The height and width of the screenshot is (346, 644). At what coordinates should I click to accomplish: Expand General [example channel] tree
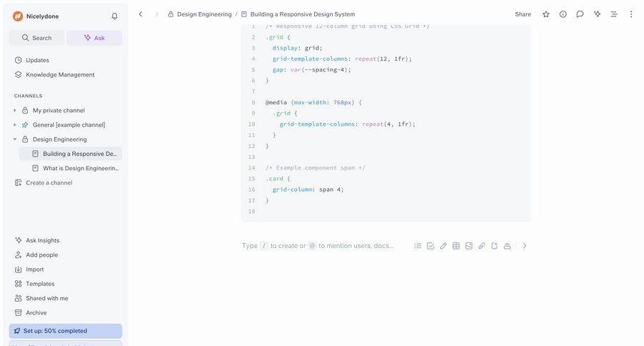click(15, 125)
